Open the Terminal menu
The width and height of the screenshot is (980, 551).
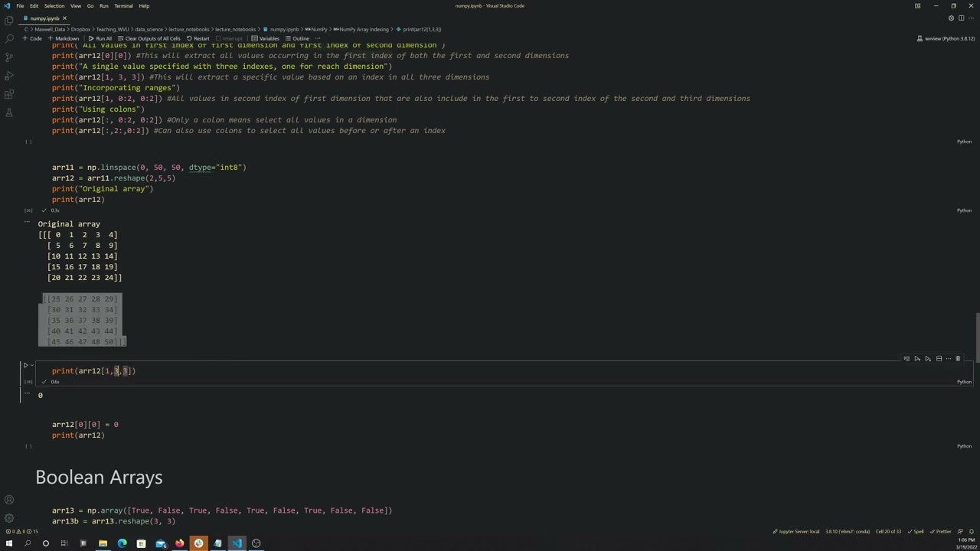(x=123, y=5)
